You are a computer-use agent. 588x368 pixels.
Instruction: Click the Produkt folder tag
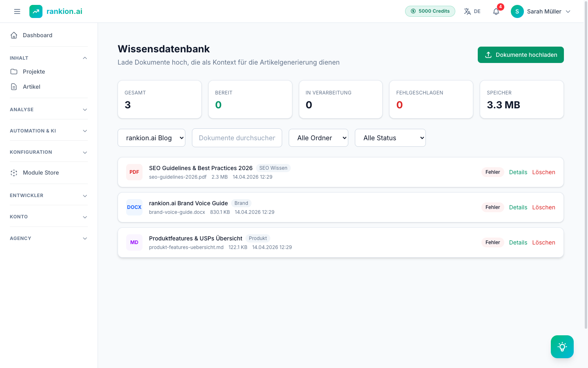(x=258, y=238)
